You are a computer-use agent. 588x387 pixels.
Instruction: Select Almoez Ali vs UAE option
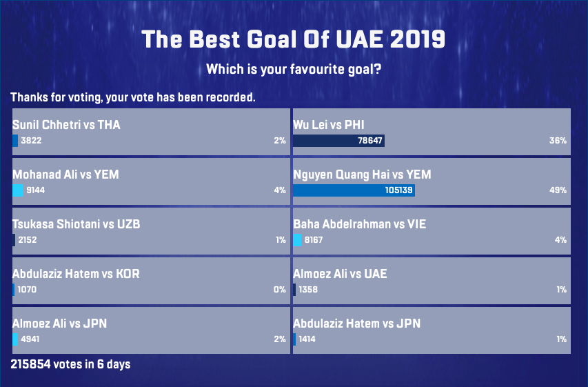340,274
